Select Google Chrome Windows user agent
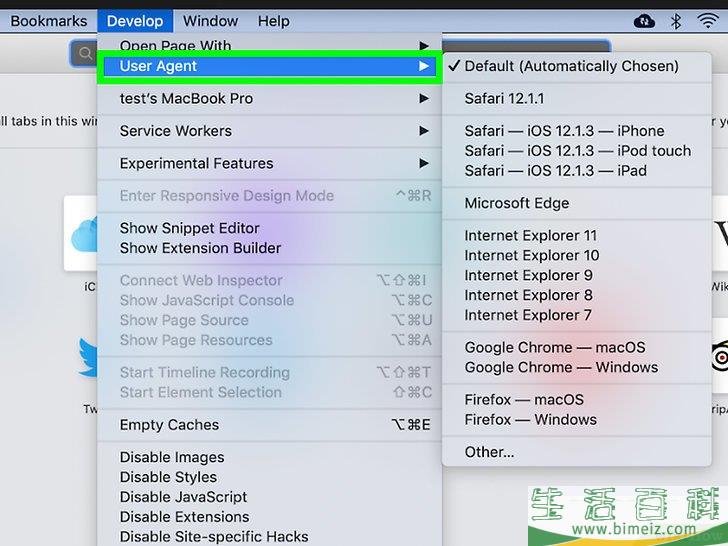 tap(577, 367)
